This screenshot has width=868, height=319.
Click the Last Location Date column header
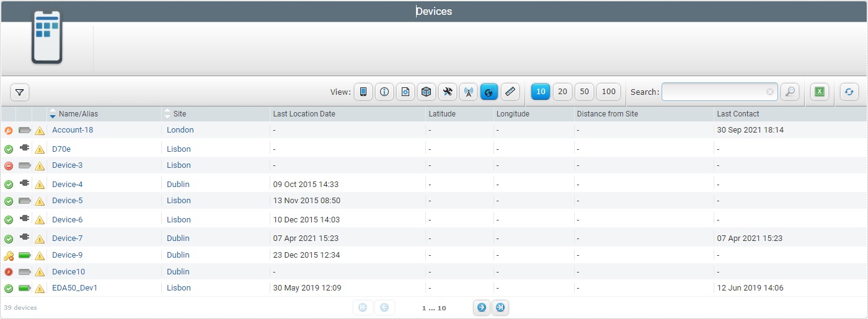point(304,114)
